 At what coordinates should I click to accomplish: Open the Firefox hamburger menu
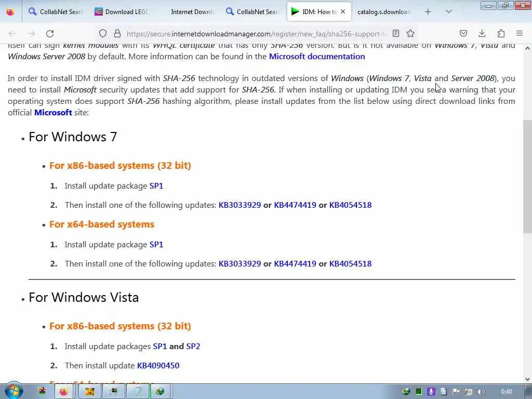520,33
